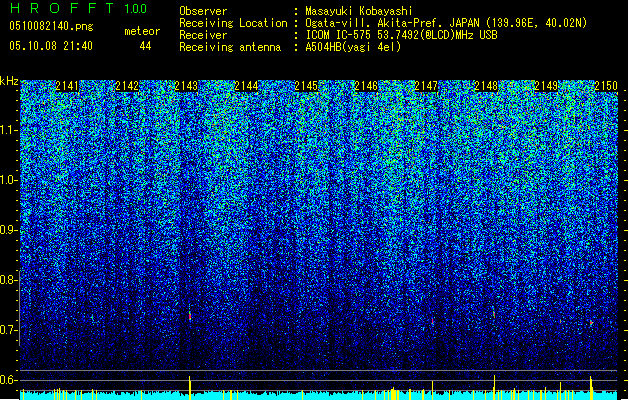
Task: Click the 2142 time marker
Action: [127, 86]
